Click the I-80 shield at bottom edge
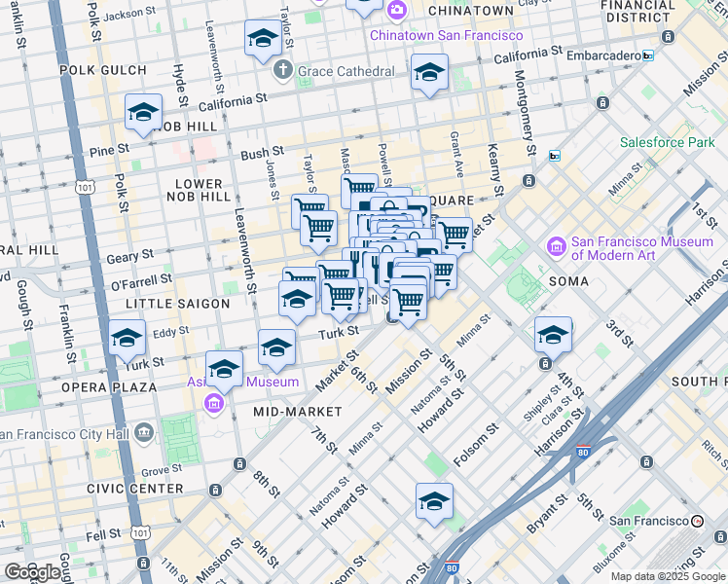 point(452,567)
